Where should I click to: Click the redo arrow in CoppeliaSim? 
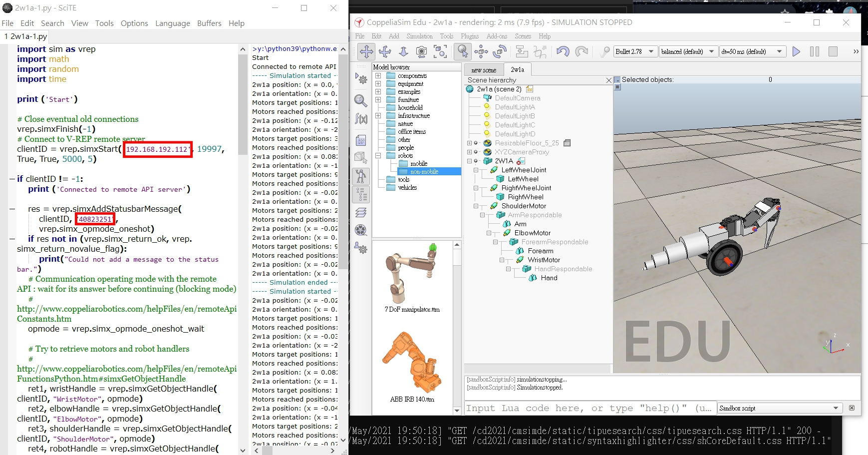[x=581, y=51]
